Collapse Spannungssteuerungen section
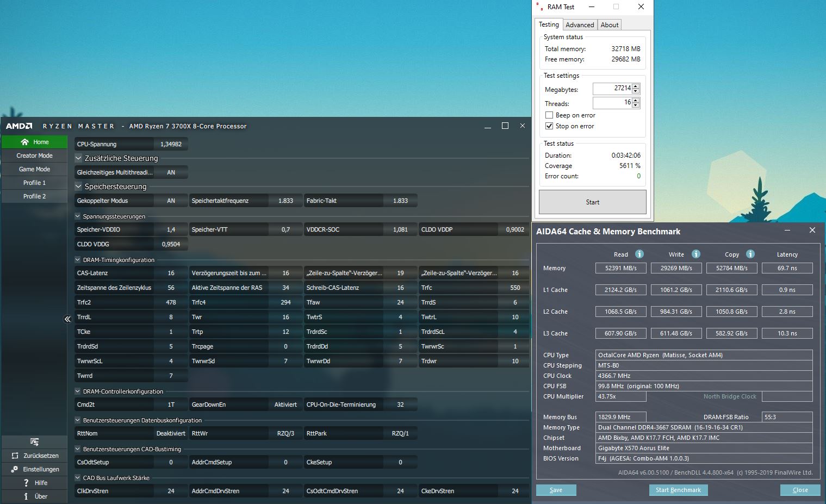The width and height of the screenshot is (826, 504). click(77, 216)
